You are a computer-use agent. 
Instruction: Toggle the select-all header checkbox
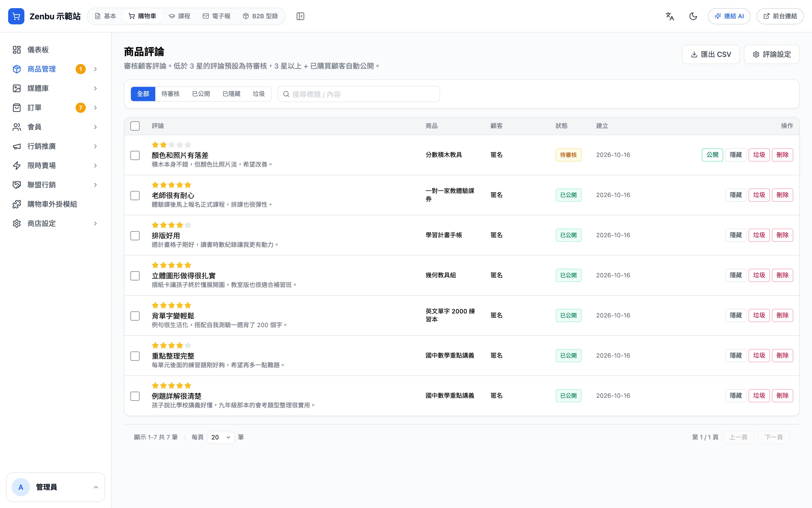135,126
